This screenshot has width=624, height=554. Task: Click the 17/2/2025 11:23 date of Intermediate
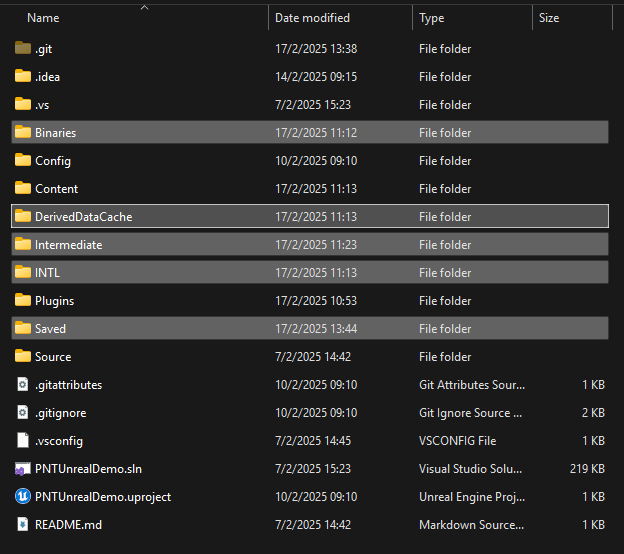coord(316,244)
